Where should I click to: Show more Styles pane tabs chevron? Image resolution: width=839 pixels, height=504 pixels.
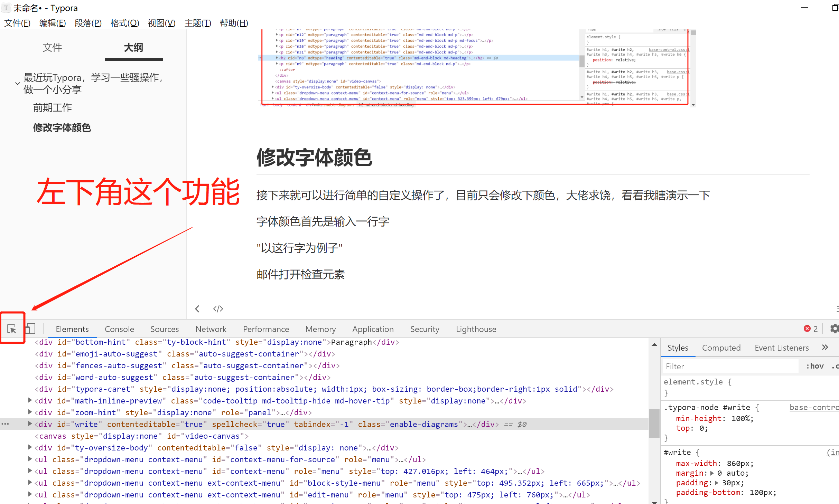825,348
